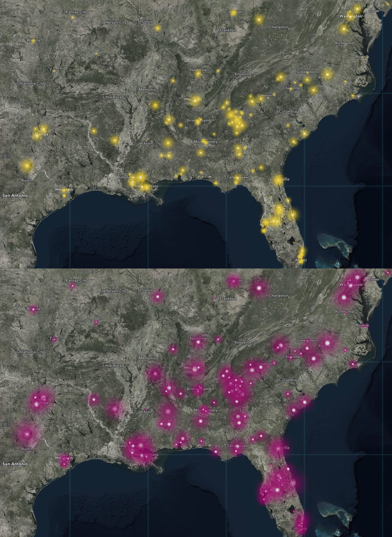Image resolution: width=392 pixels, height=537 pixels.
Task: Select the Columbia label on the yellow map
Action: coord(288,111)
